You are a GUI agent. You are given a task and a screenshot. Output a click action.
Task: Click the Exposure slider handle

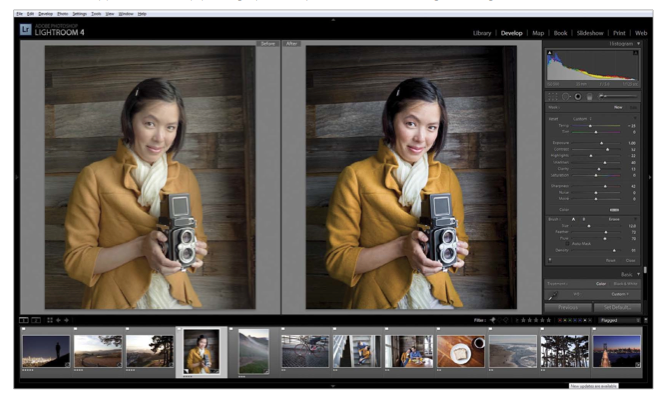tap(601, 143)
